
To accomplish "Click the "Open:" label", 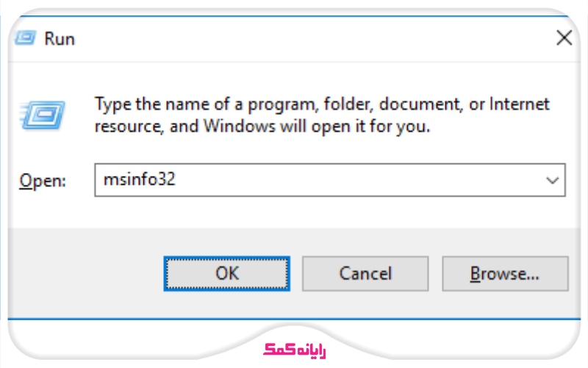I will 43,180.
